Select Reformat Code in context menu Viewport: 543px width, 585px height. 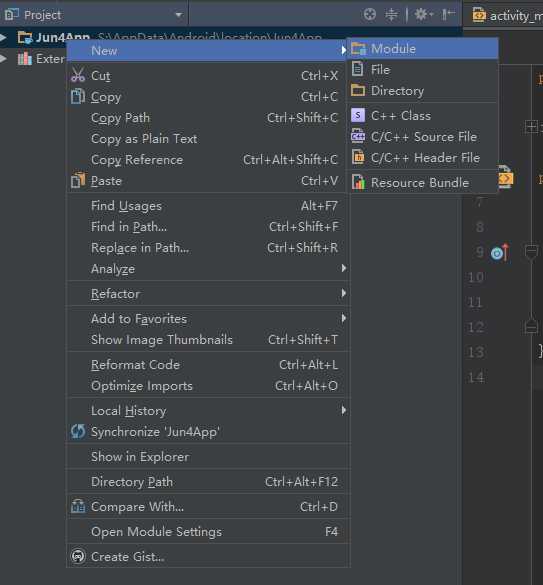pyautogui.click(x=207, y=365)
